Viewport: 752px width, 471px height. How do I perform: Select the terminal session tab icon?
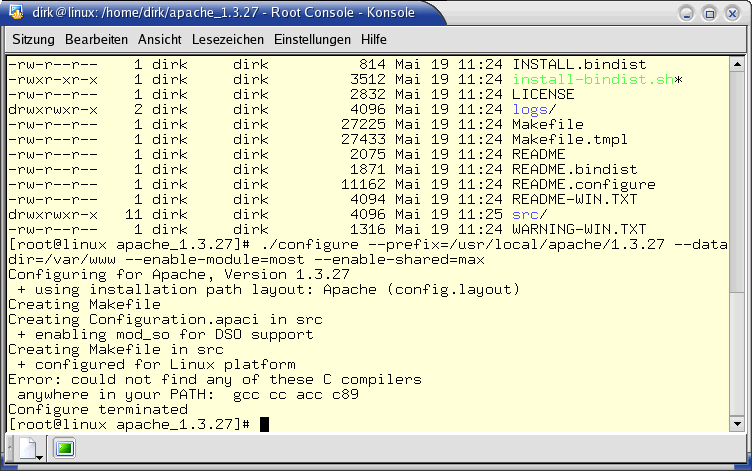tap(64, 448)
